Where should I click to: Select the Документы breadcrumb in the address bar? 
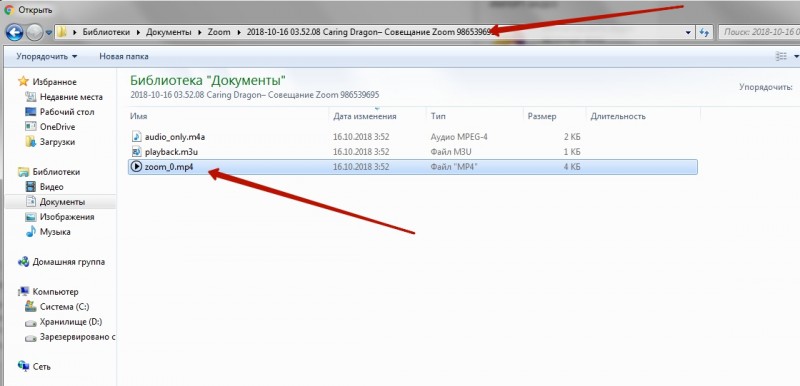click(168, 32)
